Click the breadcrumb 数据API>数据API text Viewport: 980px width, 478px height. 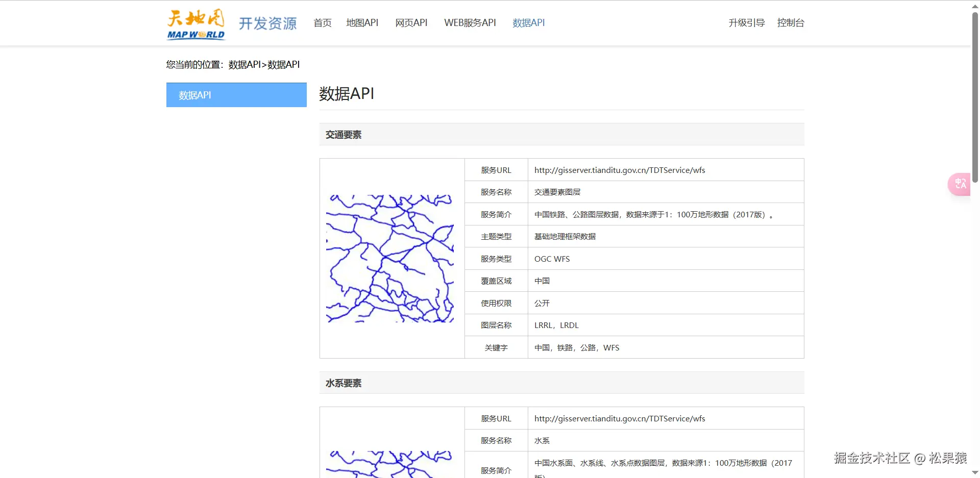(264, 65)
